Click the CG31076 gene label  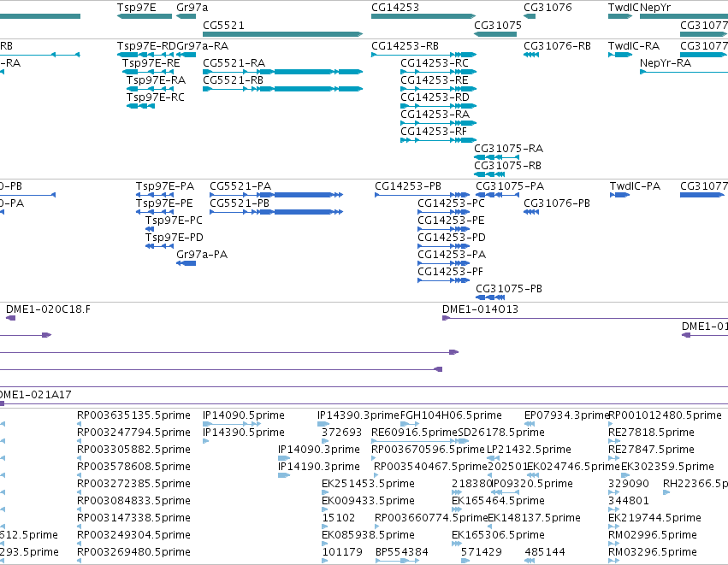[x=547, y=8]
